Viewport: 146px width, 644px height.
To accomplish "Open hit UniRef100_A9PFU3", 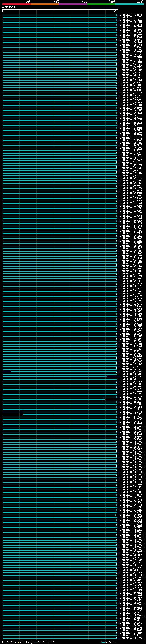I will pyautogui.click(x=131, y=50).
